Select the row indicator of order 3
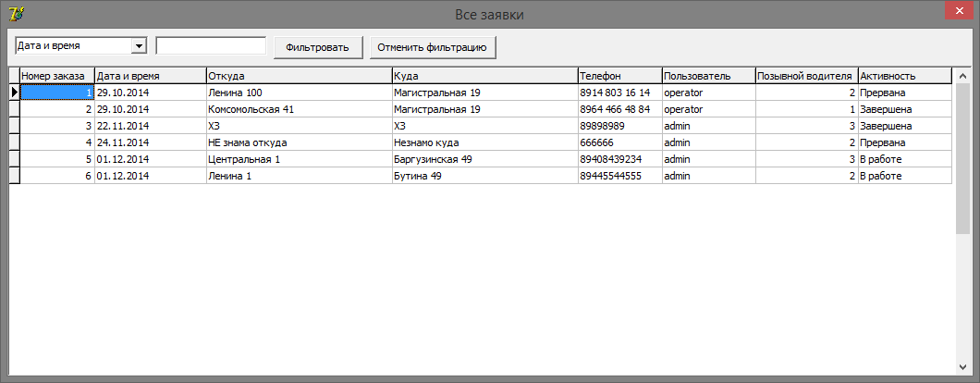Viewport: 980px width, 383px height. [x=14, y=126]
